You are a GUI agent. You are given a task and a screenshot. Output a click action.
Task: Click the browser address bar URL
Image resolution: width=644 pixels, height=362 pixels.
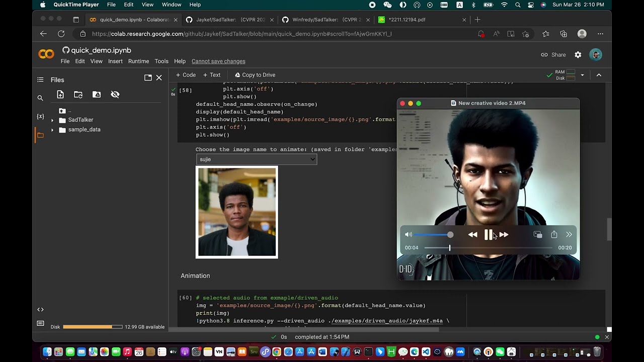pyautogui.click(x=242, y=34)
